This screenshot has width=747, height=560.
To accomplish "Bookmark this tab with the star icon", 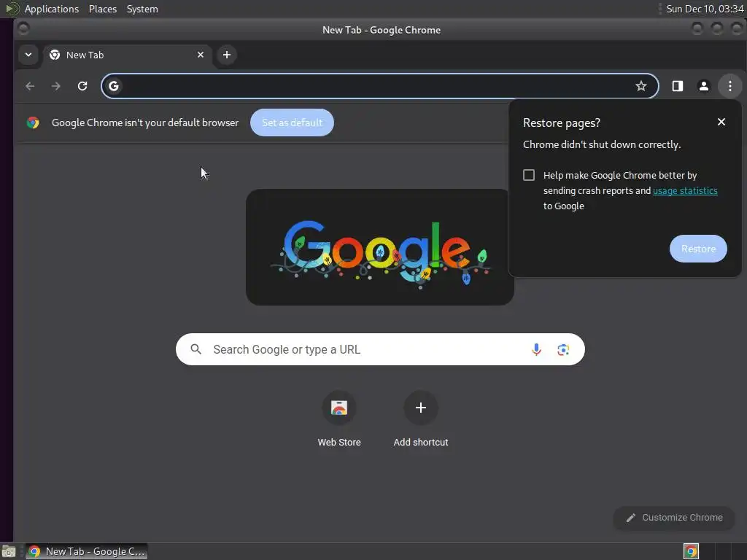I will pyautogui.click(x=640, y=86).
